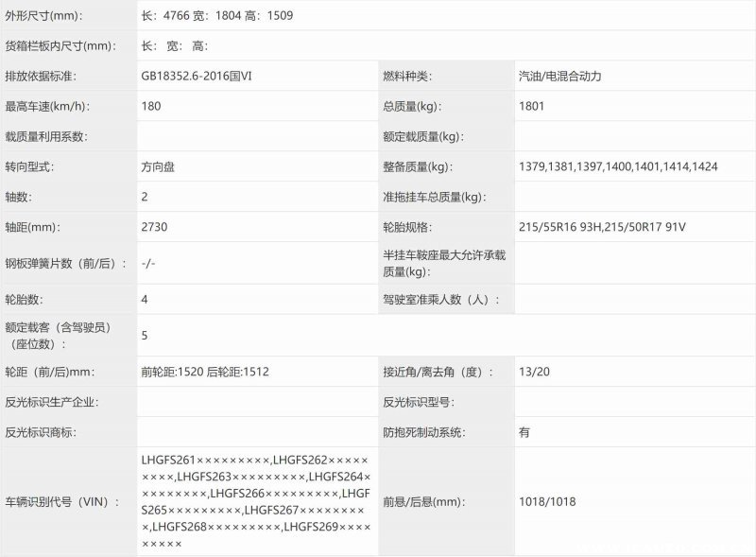This screenshot has width=756, height=557.
Task: Click the tire spec 215/55R16 93H,215/50R17 91V
Action: click(602, 227)
